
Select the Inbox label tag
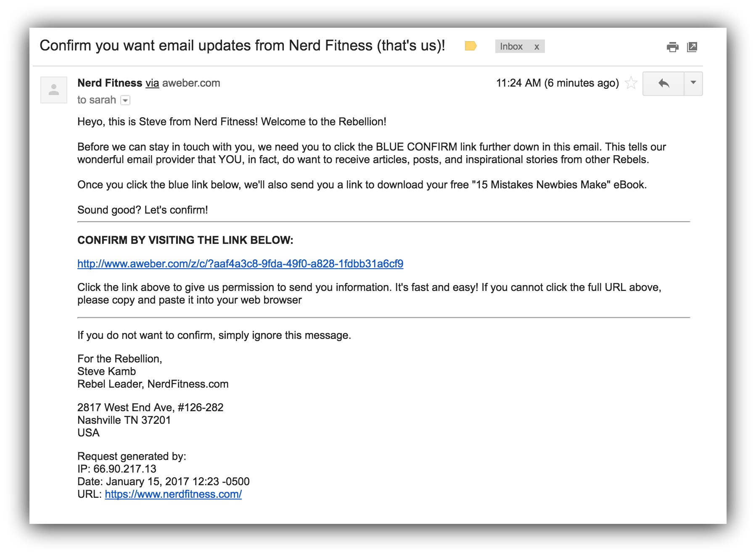[x=511, y=47]
